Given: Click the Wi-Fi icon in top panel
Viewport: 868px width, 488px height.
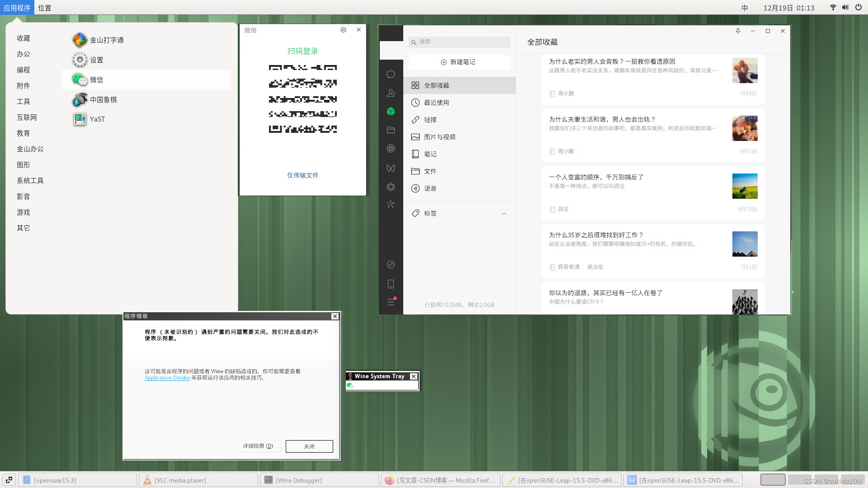Looking at the screenshot, I should pos(833,7).
